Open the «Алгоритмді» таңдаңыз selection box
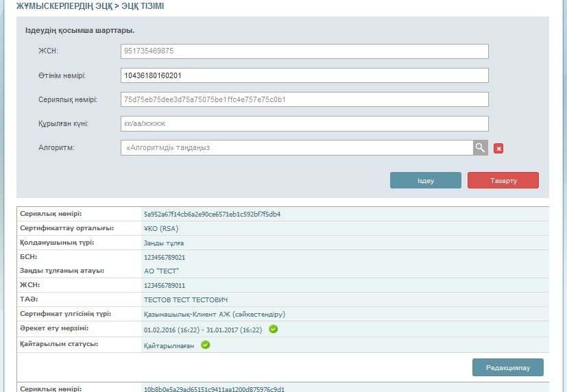Image resolution: width=567 pixels, height=392 pixels. coord(296,148)
